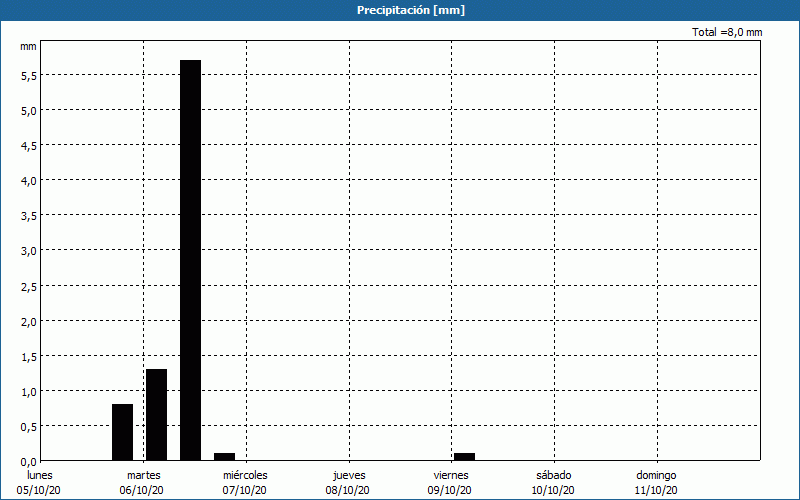Image resolution: width=800 pixels, height=500 pixels.
Task: Click the small bar at viernes
Action: pyautogui.click(x=464, y=457)
